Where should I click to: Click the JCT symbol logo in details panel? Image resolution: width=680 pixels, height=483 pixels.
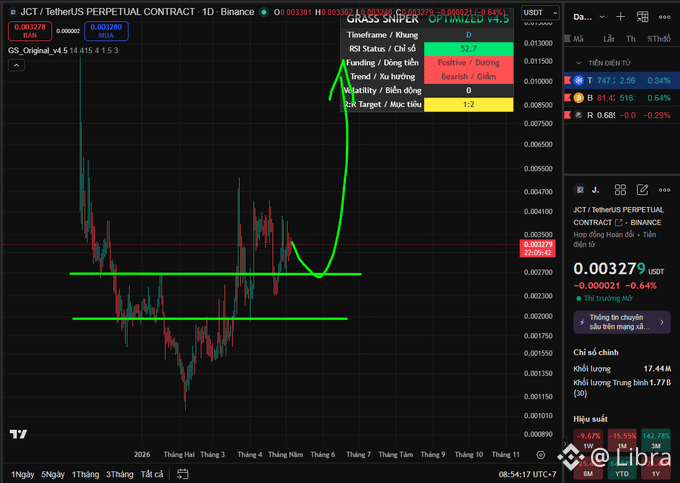point(580,189)
